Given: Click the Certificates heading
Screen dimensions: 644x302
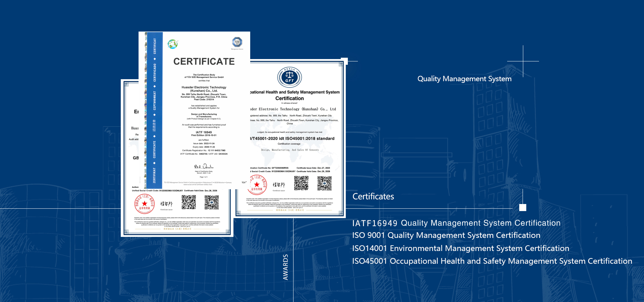Looking at the screenshot, I should tap(373, 197).
